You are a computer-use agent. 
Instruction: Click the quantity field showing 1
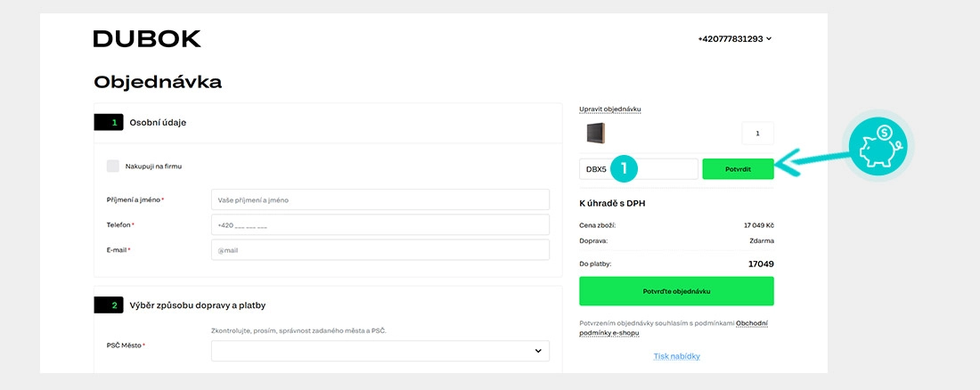click(x=757, y=134)
